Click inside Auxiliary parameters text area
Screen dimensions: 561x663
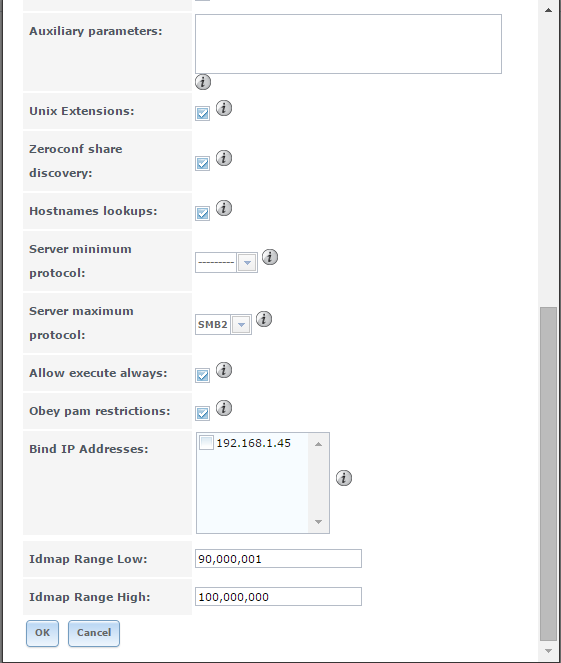tap(348, 44)
